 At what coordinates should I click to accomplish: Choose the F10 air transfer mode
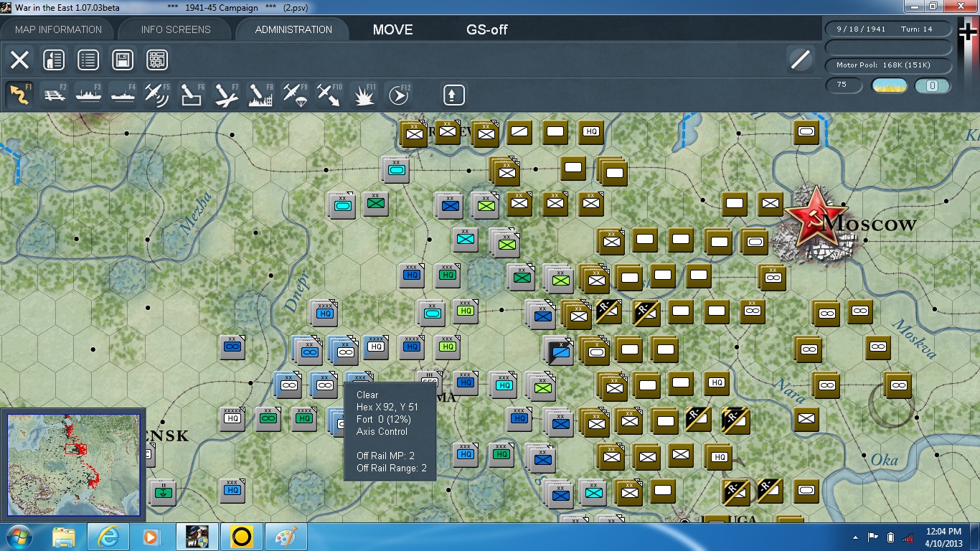[329, 95]
